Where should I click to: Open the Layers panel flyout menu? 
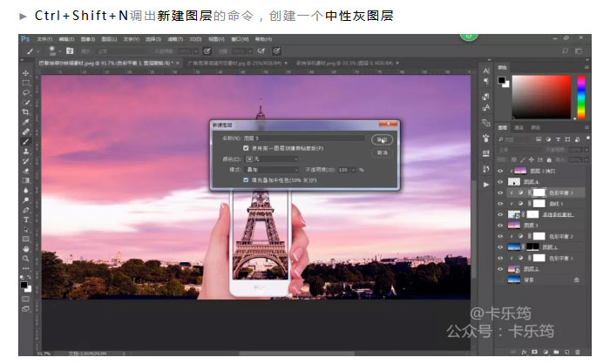tap(586, 127)
